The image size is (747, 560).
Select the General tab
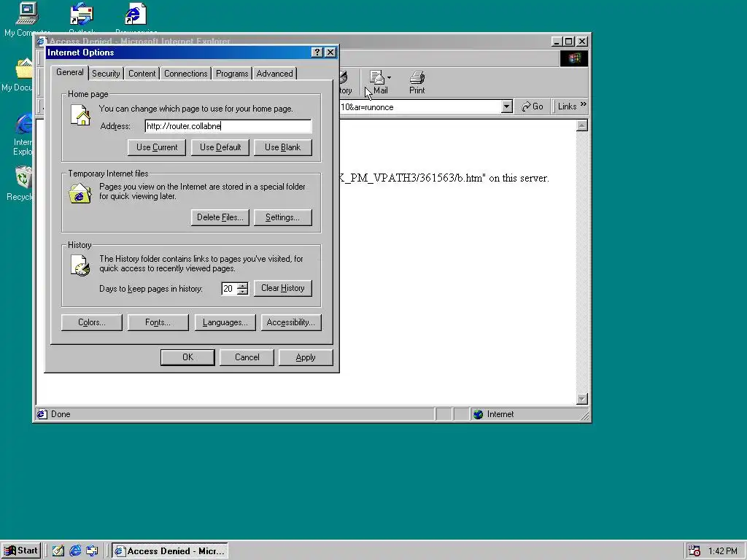(x=69, y=72)
